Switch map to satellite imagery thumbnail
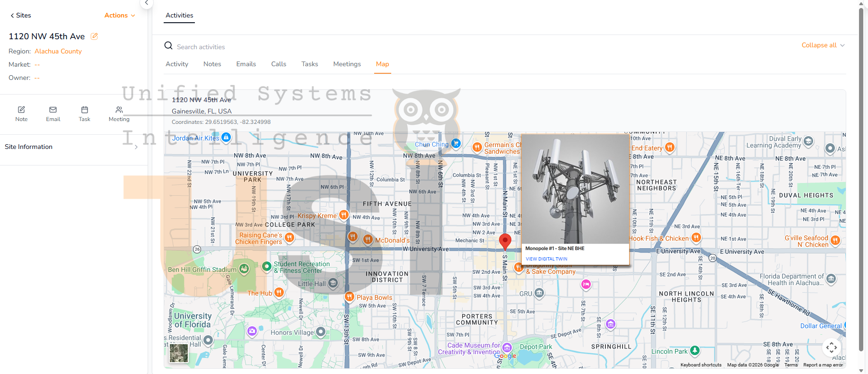Screen dimensions: 868x374 [x=179, y=353]
